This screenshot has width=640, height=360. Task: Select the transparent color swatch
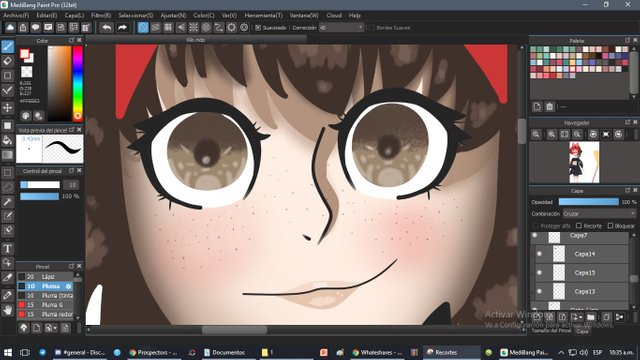click(27, 72)
